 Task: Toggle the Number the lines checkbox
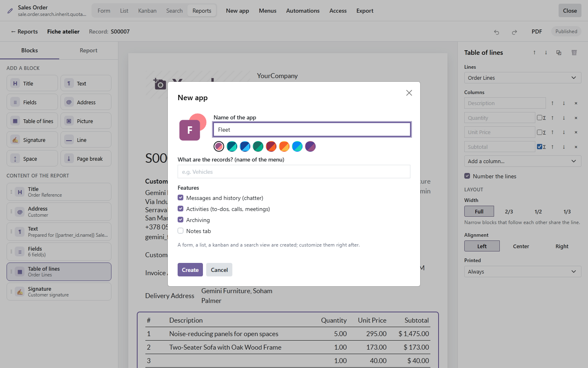click(x=467, y=176)
